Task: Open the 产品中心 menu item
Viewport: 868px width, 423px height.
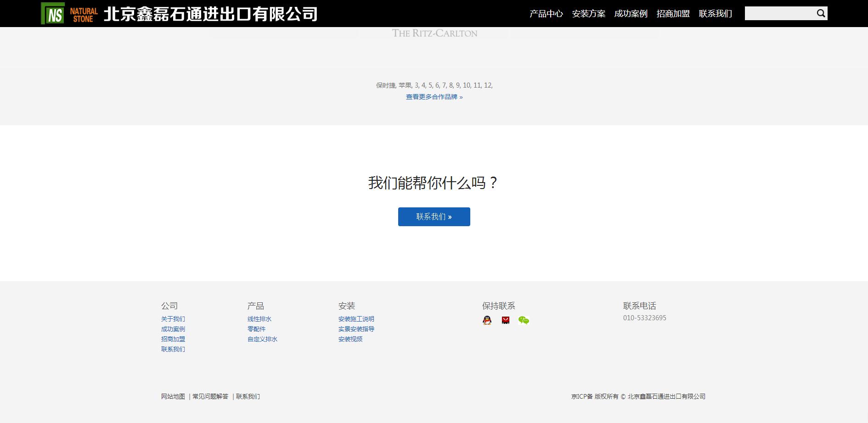Action: [x=546, y=14]
